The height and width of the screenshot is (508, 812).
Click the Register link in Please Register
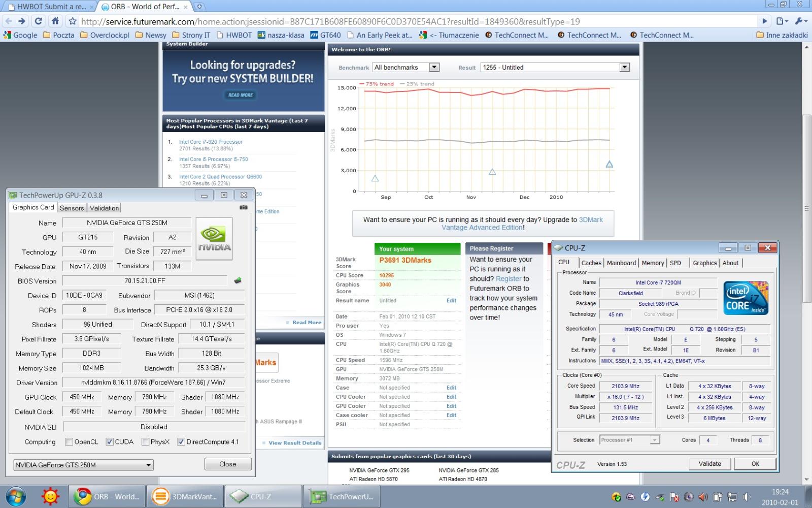click(x=509, y=279)
